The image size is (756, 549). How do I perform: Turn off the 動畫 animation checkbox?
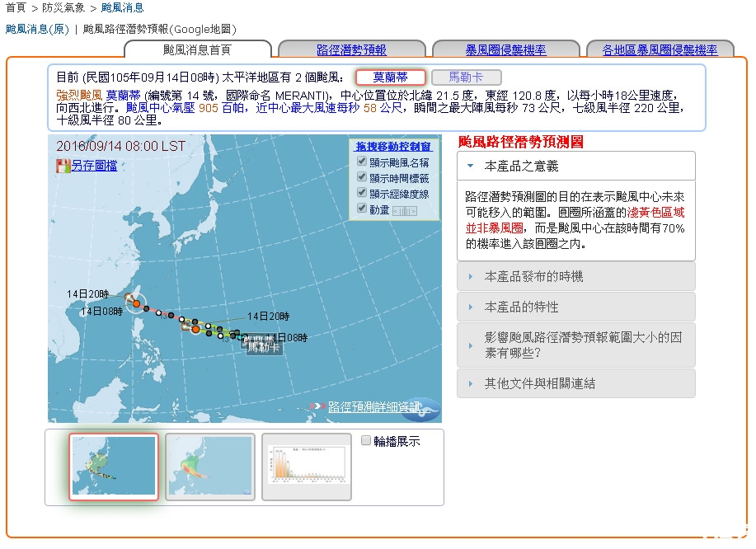click(361, 209)
